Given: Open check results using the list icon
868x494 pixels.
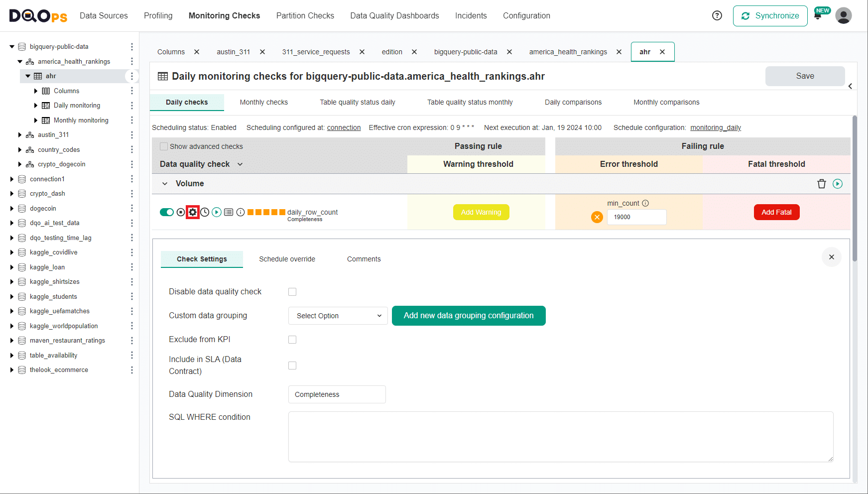Looking at the screenshot, I should coord(229,212).
